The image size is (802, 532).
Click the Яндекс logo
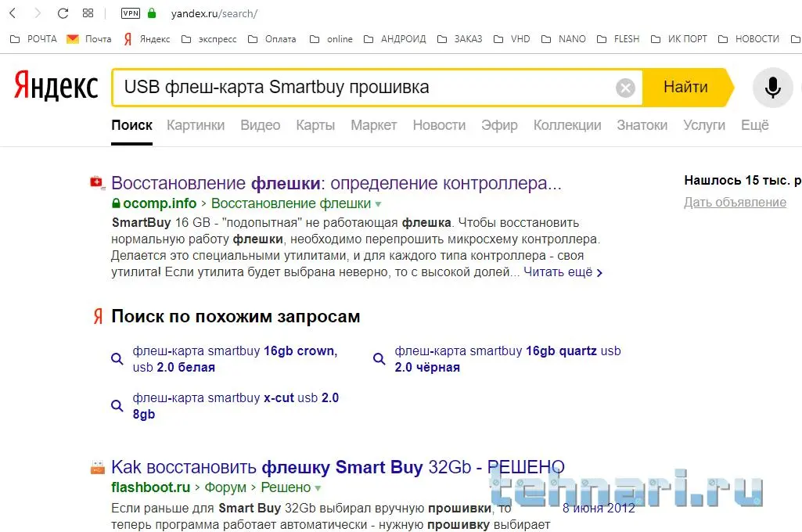tap(56, 85)
